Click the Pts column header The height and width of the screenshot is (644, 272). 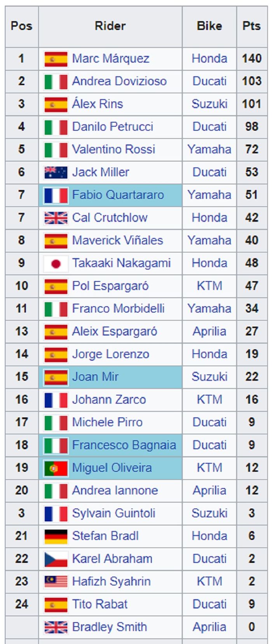(x=252, y=26)
